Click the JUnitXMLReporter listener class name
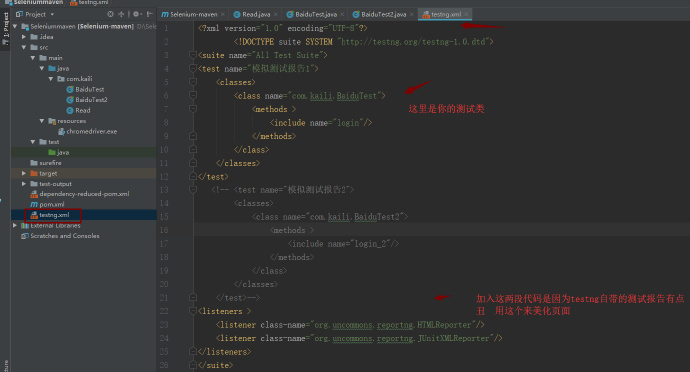690x372 pixels. 402,338
